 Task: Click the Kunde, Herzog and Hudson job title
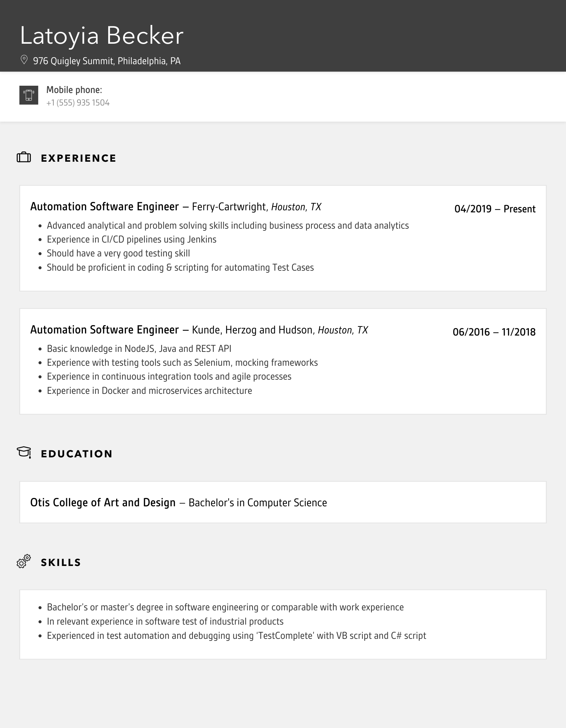tap(199, 330)
